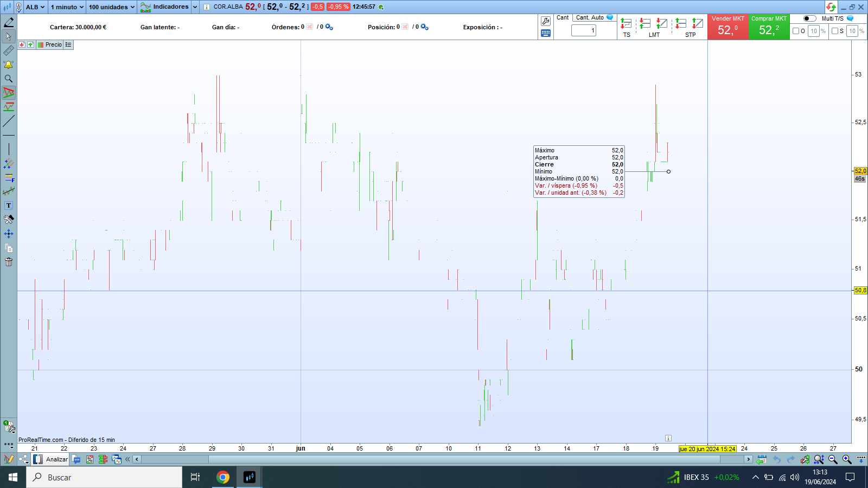868x488 pixels.
Task: Open the blue keyboard shortcuts icon
Action: [546, 34]
